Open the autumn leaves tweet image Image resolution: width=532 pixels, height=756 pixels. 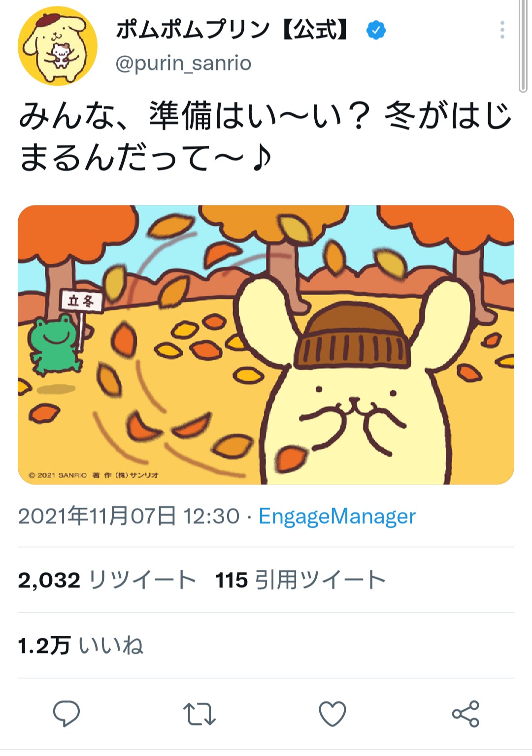(266, 344)
